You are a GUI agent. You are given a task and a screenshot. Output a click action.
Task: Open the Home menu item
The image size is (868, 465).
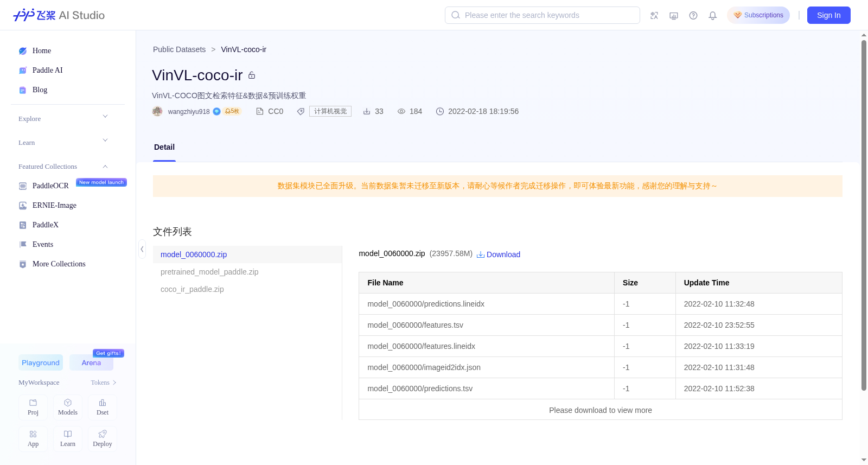42,51
